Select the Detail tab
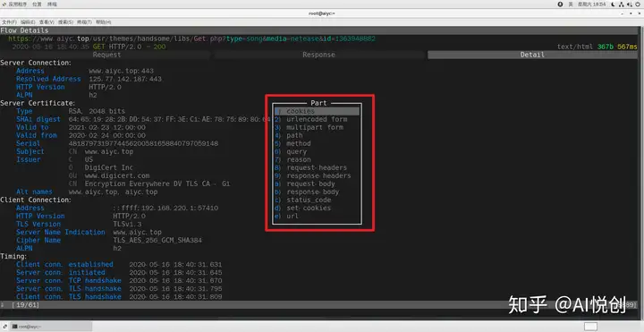 [x=532, y=55]
